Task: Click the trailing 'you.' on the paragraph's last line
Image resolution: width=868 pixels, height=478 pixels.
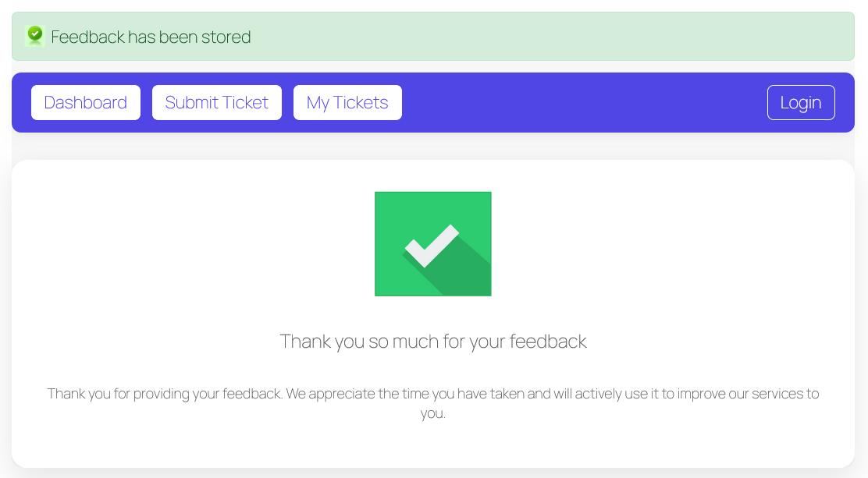Action: (433, 414)
